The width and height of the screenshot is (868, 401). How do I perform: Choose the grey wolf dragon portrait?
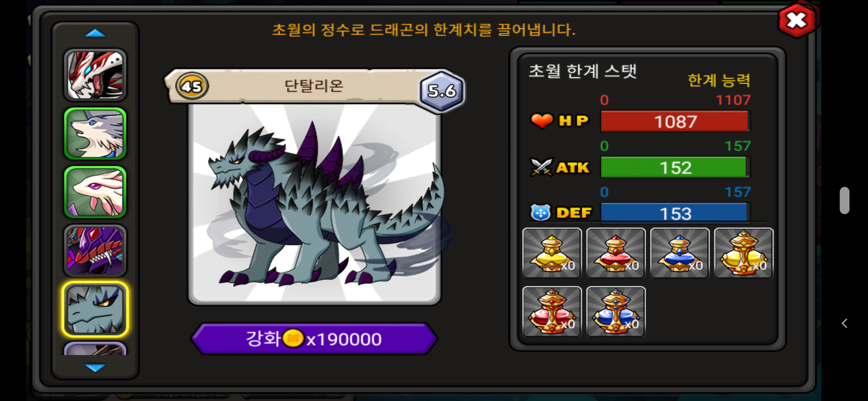point(95,134)
